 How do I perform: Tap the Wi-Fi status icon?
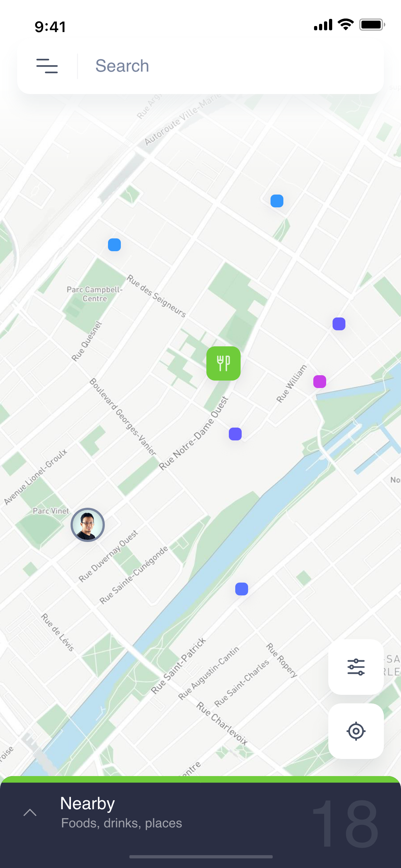(x=346, y=25)
